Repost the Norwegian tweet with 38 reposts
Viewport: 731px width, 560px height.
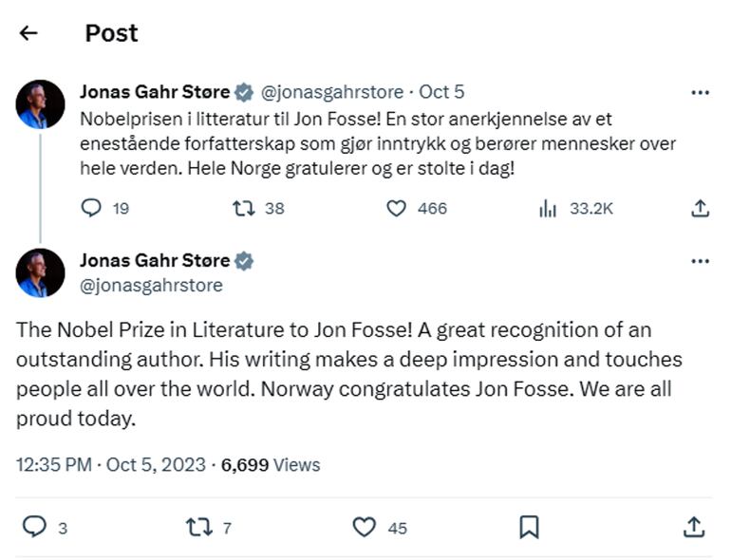tap(244, 208)
